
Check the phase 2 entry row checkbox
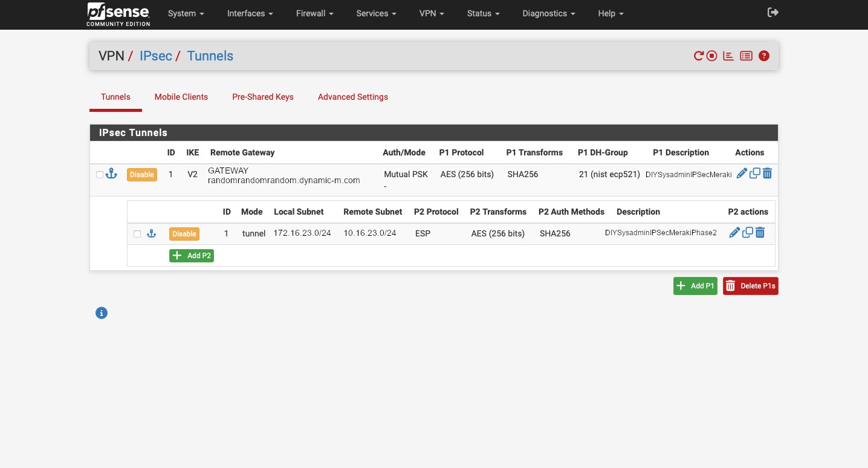click(x=137, y=234)
